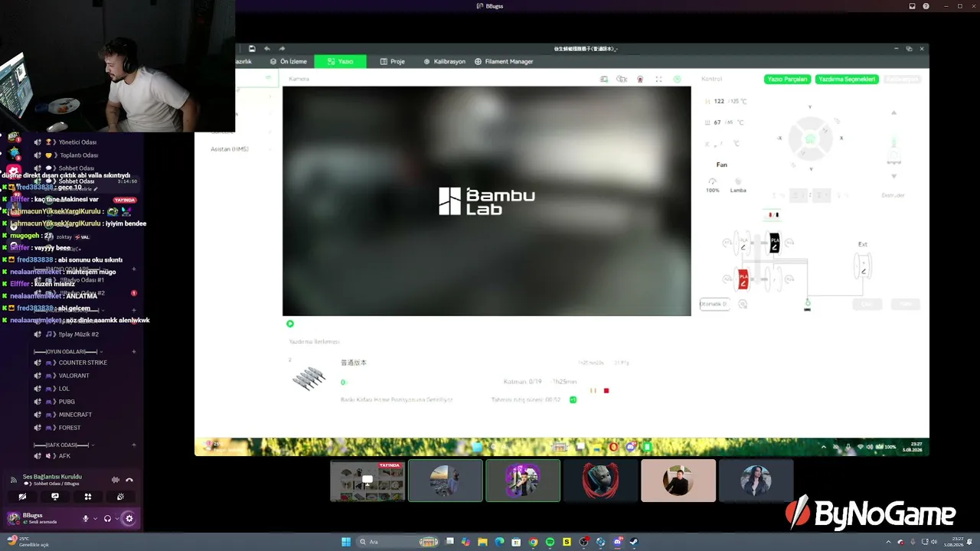Viewport: 980px width, 551px height.
Task: Deafen Discord headphones
Action: pos(107,519)
